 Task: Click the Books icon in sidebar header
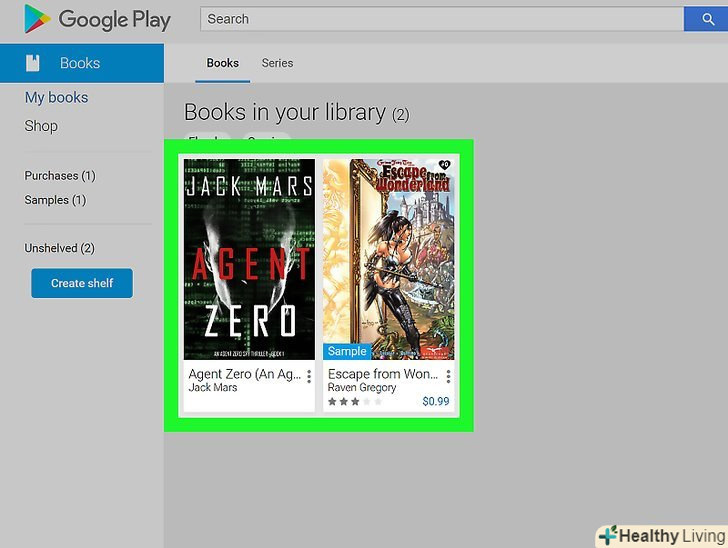click(x=32, y=63)
